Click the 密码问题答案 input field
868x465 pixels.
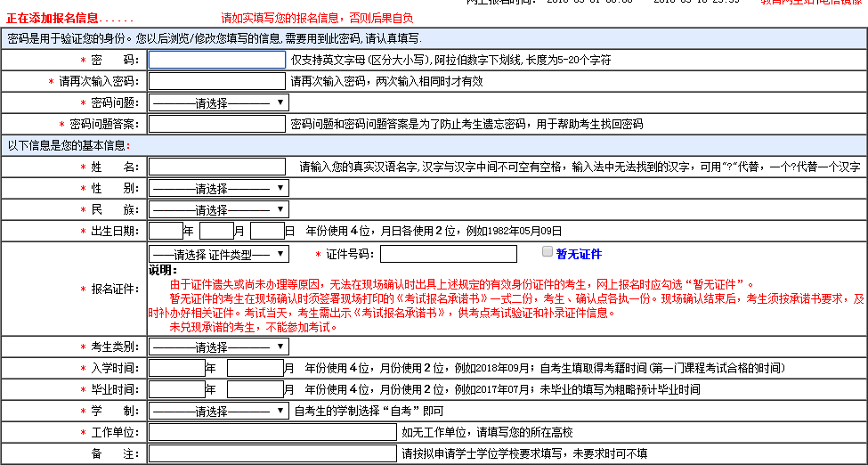pyautogui.click(x=217, y=124)
